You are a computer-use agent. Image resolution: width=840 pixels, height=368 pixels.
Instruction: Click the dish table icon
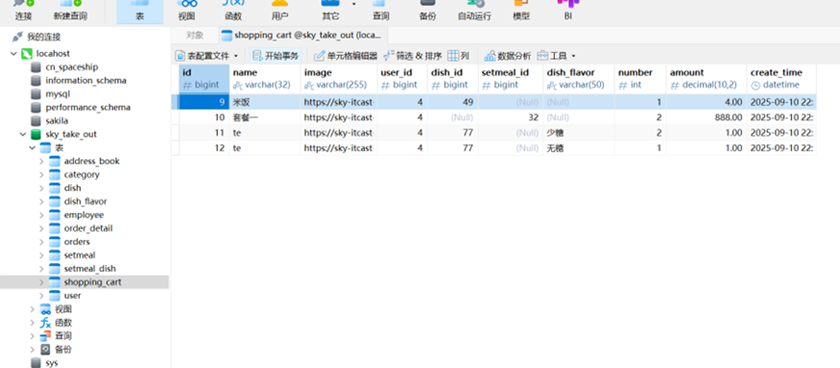[x=55, y=188]
